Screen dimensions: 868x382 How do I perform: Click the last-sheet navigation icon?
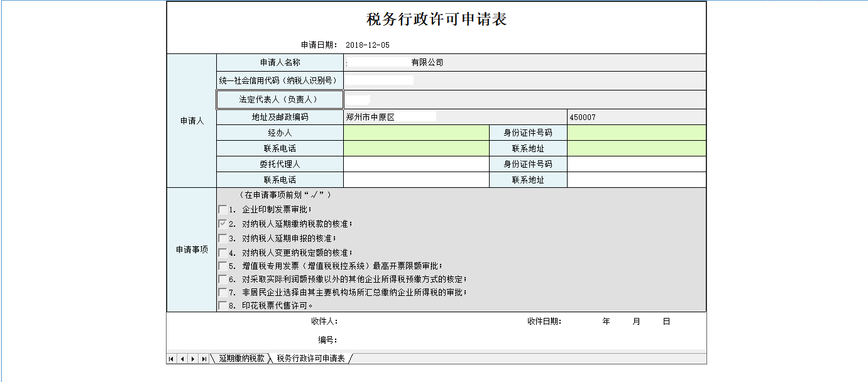pyautogui.click(x=203, y=358)
